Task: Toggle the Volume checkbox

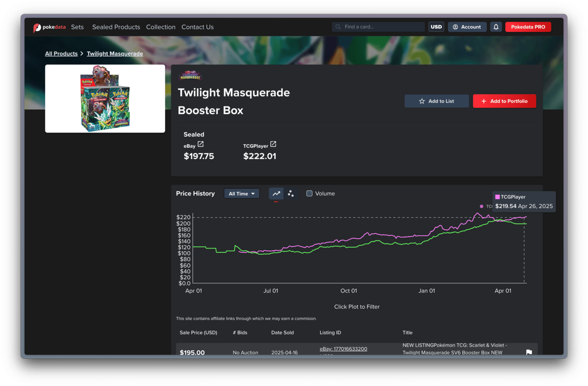Action: pyautogui.click(x=309, y=194)
